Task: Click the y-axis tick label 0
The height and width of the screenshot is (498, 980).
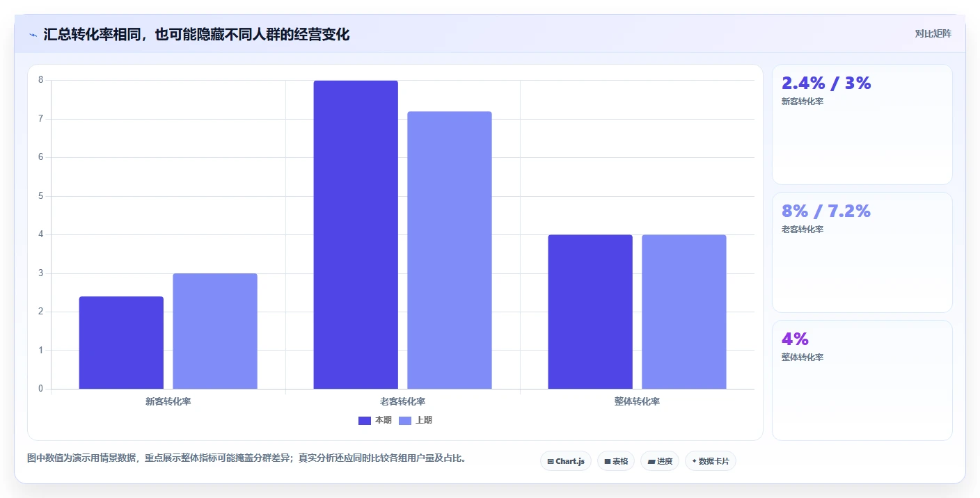Action: [x=41, y=389]
